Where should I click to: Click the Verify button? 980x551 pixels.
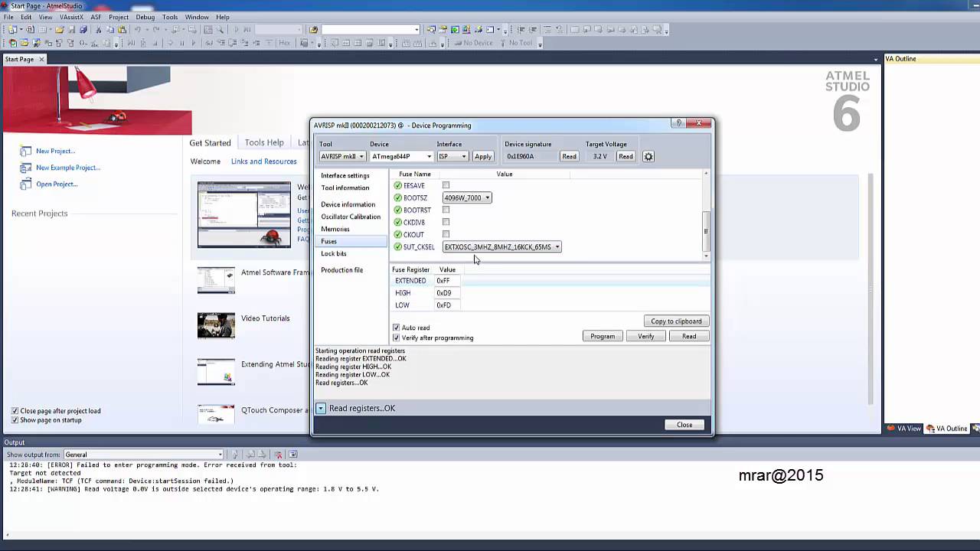point(646,336)
